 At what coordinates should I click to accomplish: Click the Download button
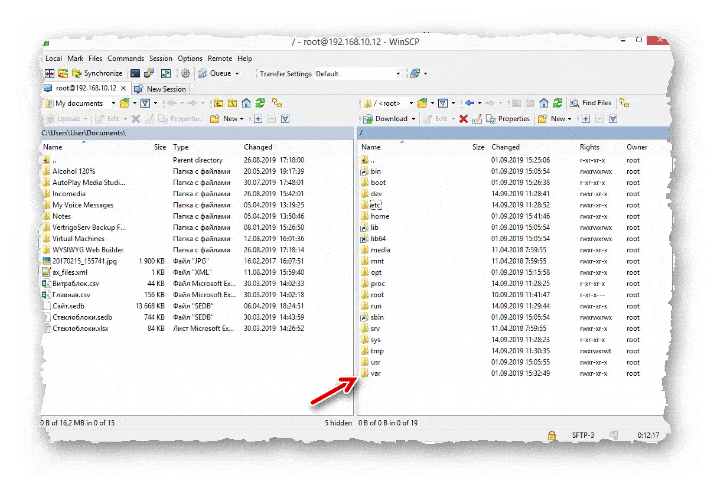[x=385, y=118]
